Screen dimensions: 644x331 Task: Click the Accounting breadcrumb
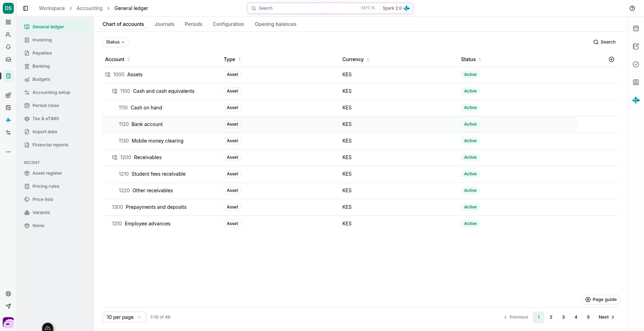[89, 8]
